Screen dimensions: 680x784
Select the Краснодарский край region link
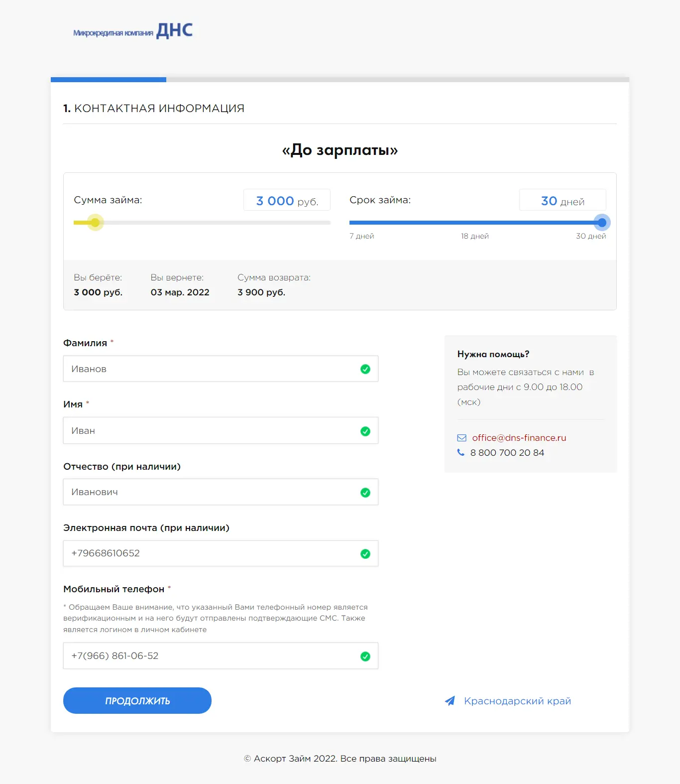coord(518,701)
